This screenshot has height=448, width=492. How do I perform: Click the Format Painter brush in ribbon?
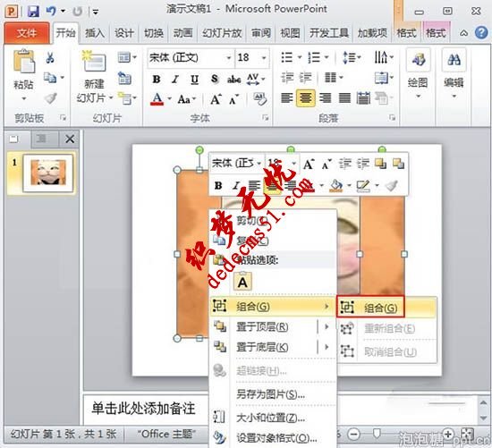pyautogui.click(x=50, y=98)
